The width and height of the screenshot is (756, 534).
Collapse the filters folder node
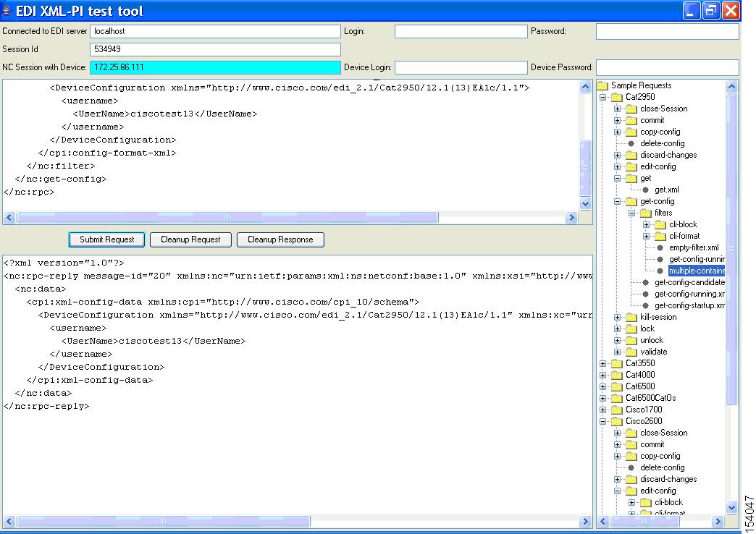(x=631, y=213)
